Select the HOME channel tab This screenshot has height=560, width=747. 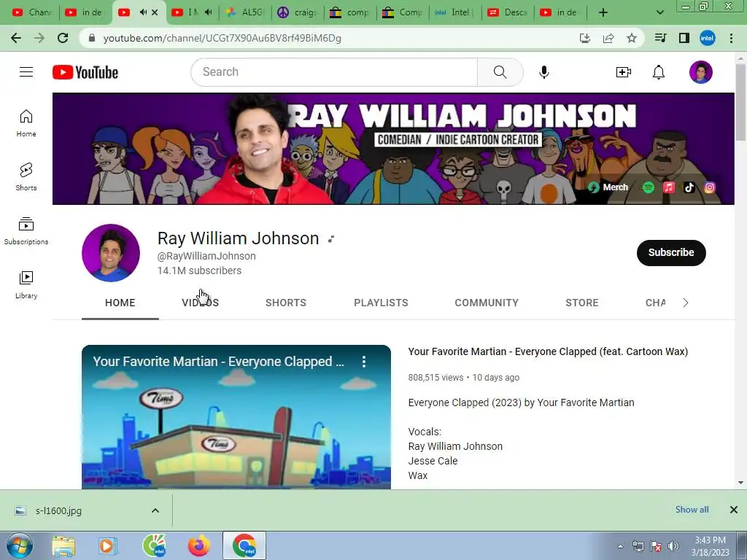click(120, 303)
